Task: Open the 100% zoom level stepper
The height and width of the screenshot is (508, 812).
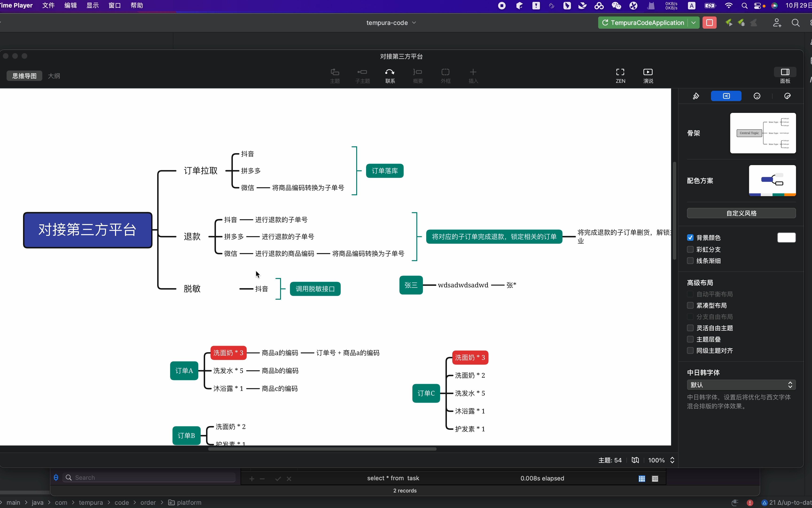Action: click(x=672, y=460)
